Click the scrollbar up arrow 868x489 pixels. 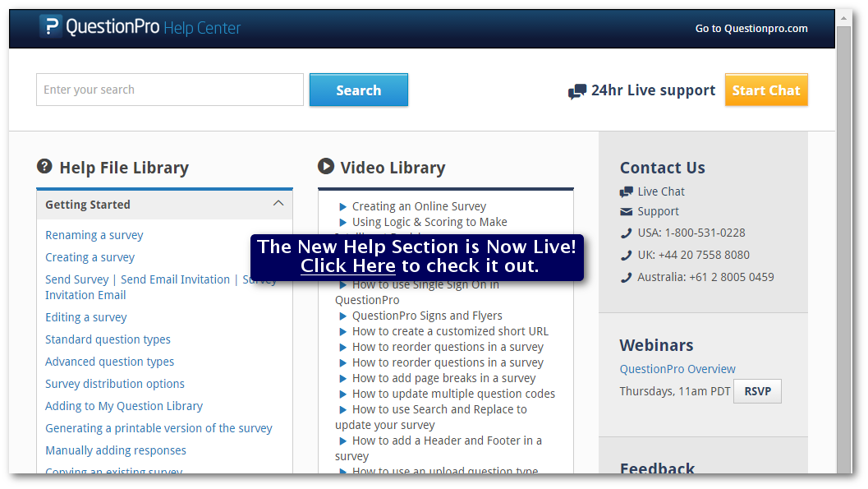tap(843, 18)
